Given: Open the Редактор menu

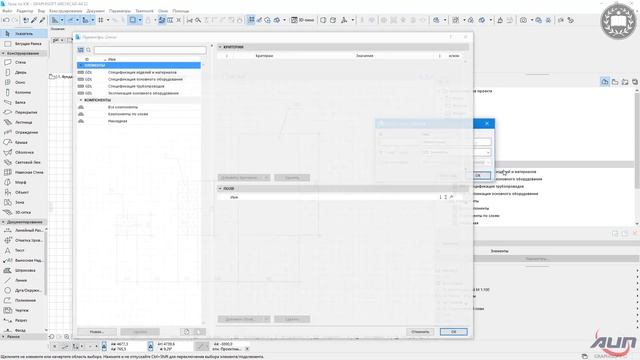Looking at the screenshot, I should coord(25,11).
